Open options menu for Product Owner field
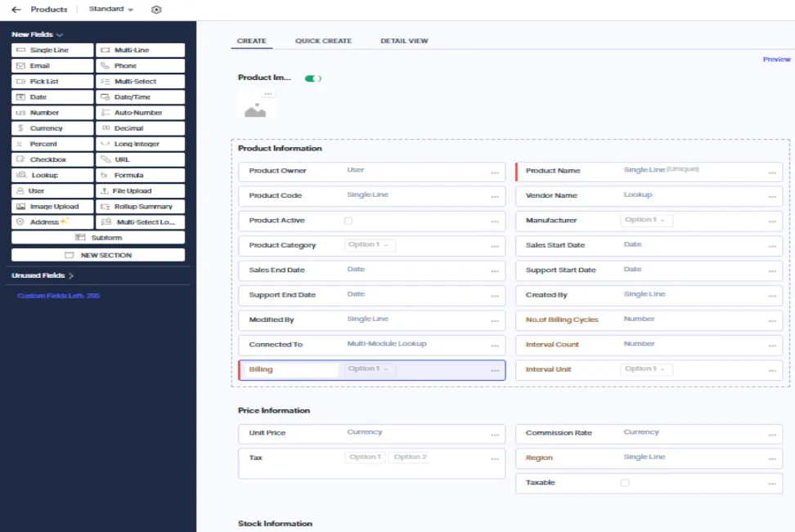The height and width of the screenshot is (532, 795). [495, 172]
